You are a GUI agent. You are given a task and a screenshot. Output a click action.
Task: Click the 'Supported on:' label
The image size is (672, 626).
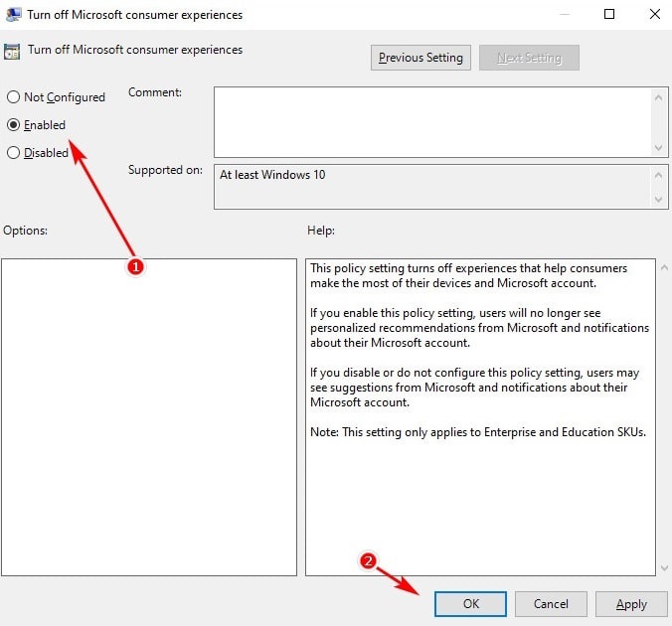pos(165,170)
